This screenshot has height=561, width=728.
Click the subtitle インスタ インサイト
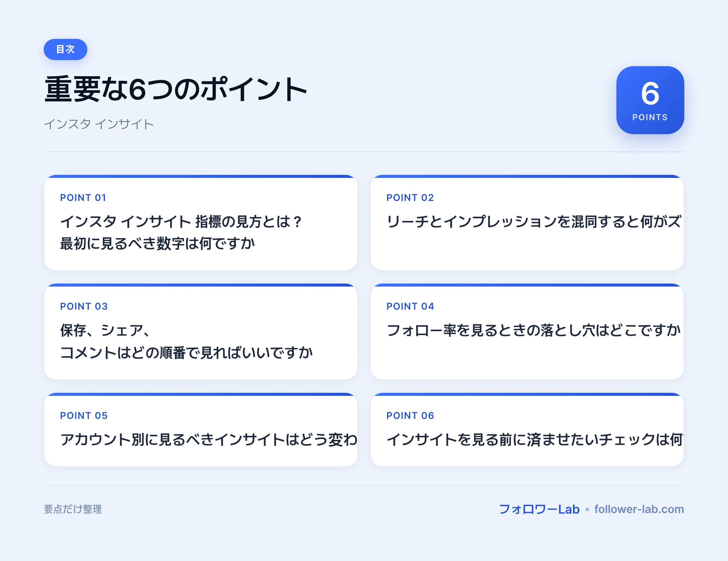click(99, 124)
